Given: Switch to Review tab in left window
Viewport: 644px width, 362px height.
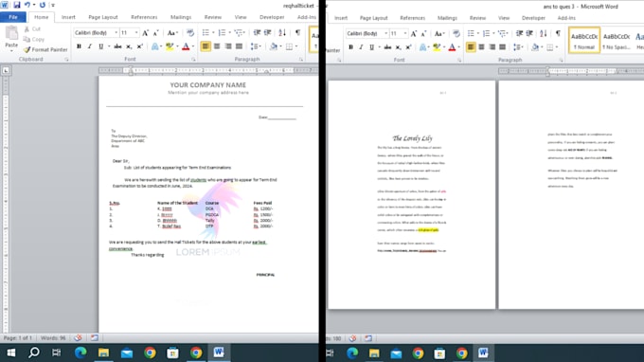Looking at the screenshot, I should coord(213,17).
